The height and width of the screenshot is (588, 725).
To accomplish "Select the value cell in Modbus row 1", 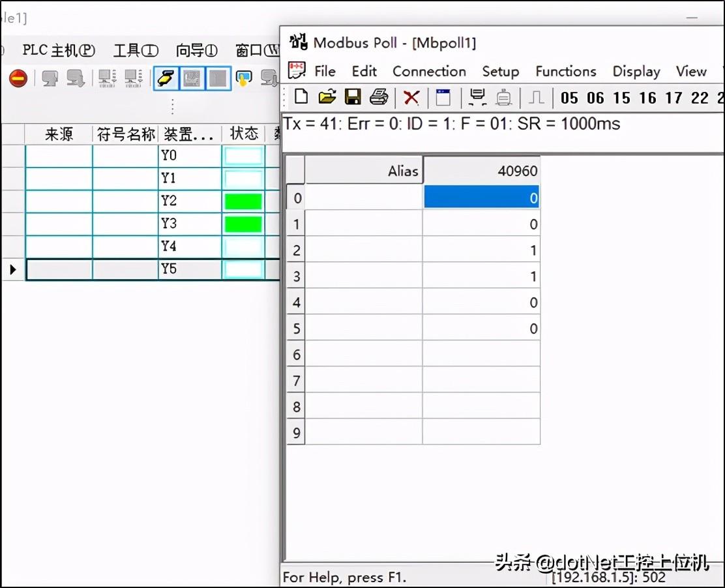I will click(481, 224).
